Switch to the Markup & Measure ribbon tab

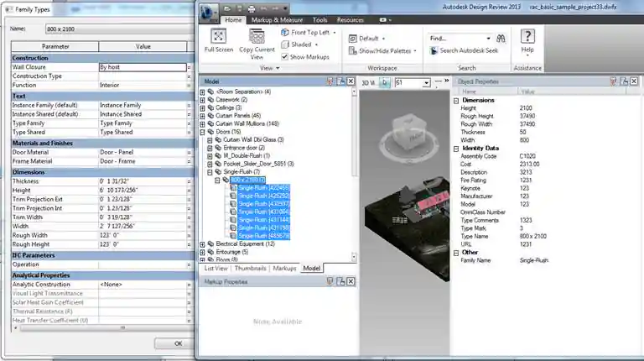(x=277, y=19)
